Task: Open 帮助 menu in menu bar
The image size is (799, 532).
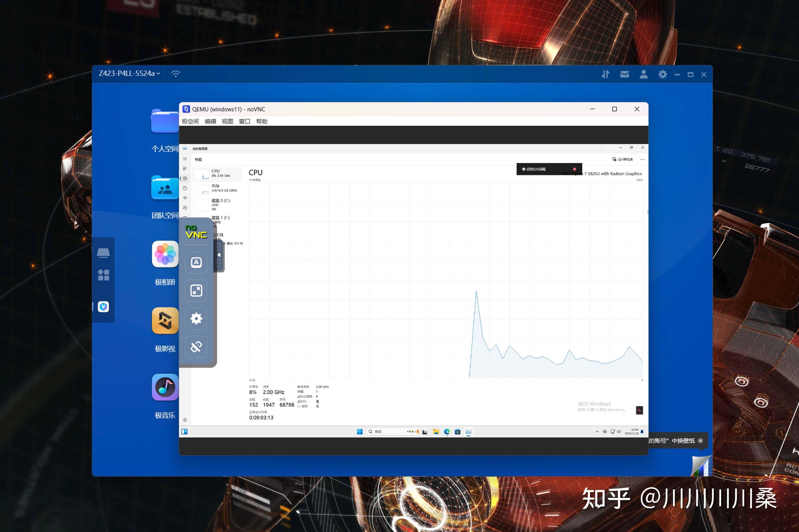Action: [261, 121]
